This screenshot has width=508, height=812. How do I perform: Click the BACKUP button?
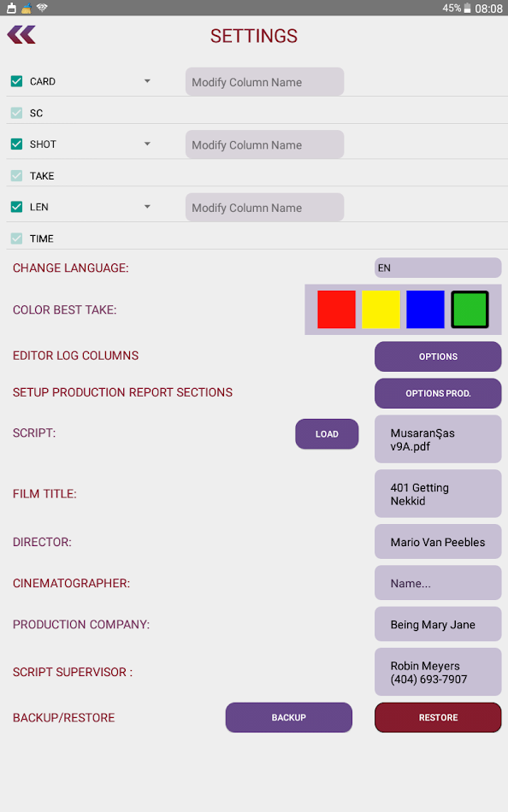288,717
